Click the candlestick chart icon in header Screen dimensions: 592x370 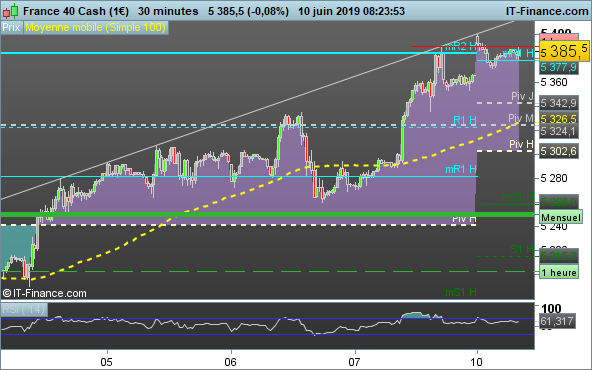pos(11,11)
